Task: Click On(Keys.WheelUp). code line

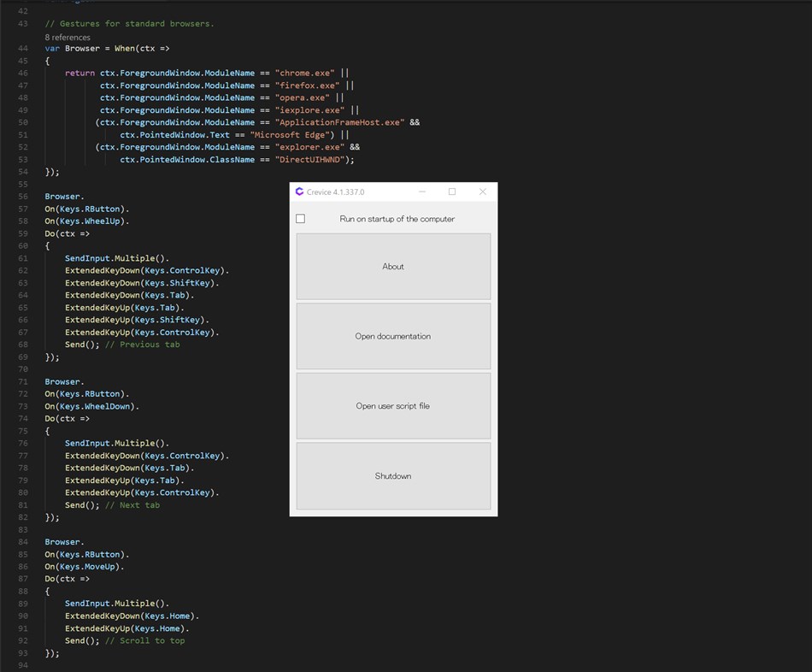Action: pyautogui.click(x=87, y=221)
